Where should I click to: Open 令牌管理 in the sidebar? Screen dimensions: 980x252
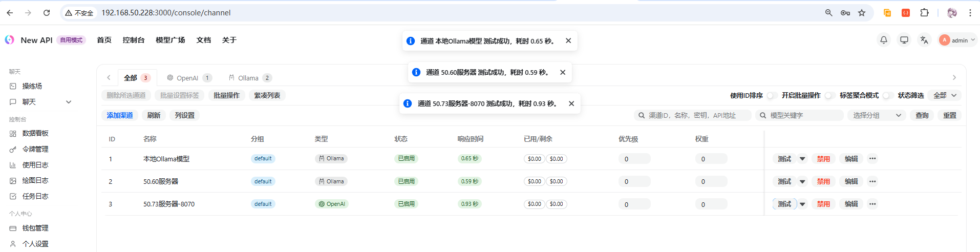click(x=35, y=149)
